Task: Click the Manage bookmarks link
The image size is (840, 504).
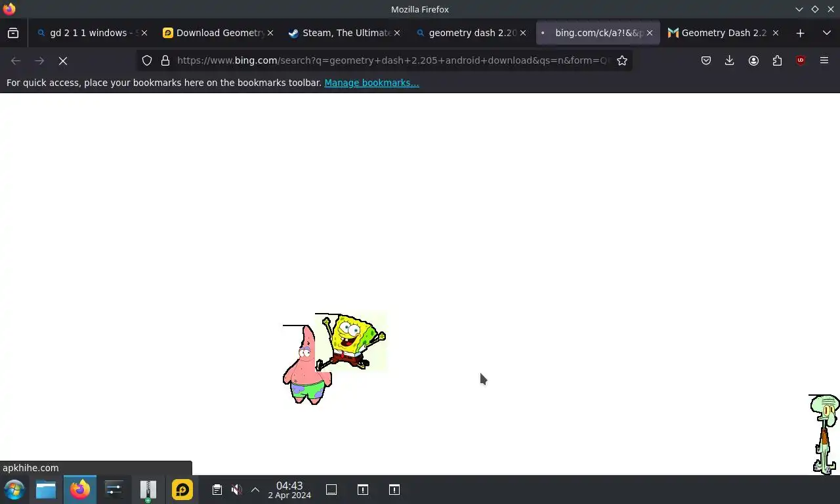Action: (x=371, y=83)
